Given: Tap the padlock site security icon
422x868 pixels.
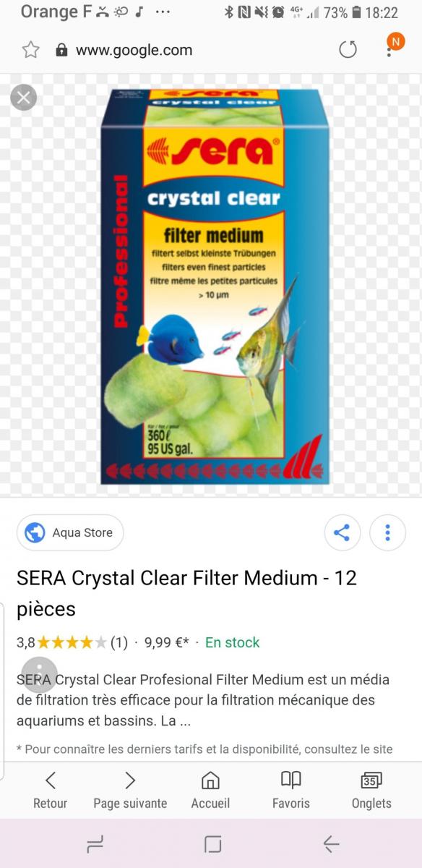Looking at the screenshot, I should coord(62,50).
